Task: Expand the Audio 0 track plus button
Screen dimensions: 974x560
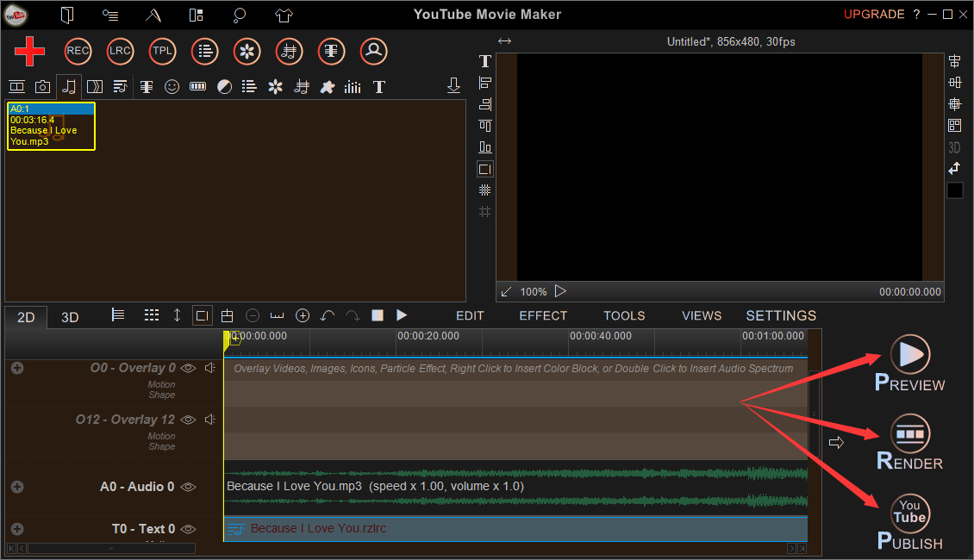Action: click(17, 487)
